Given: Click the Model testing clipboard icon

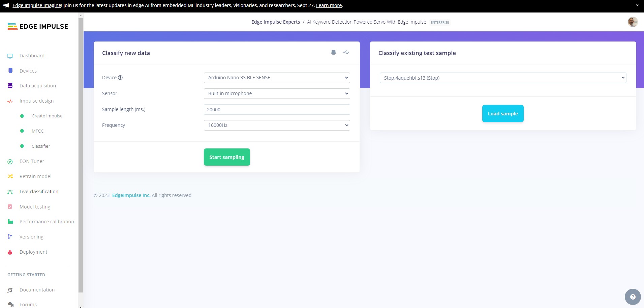Looking at the screenshot, I should tap(10, 206).
